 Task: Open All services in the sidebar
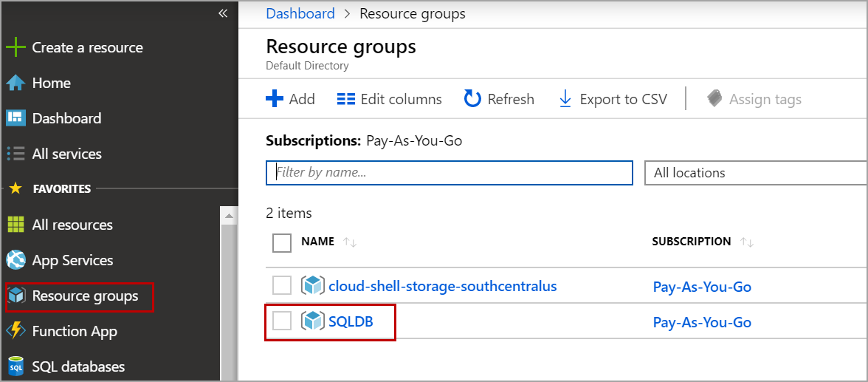(x=66, y=154)
